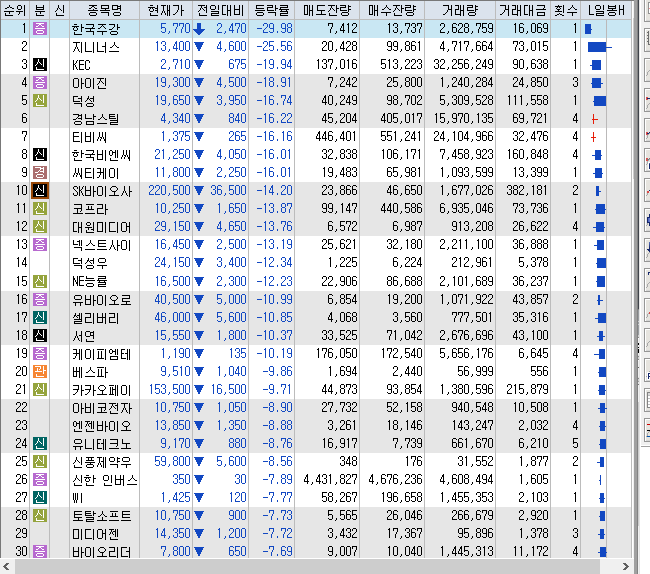Click the candle icon in the 덕성 row
Image resolution: width=650 pixels, height=574 pixels.
(x=600, y=101)
